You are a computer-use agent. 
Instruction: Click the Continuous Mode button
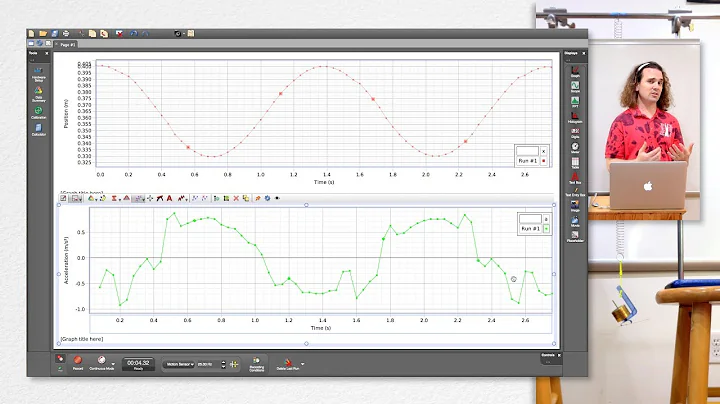click(x=101, y=362)
